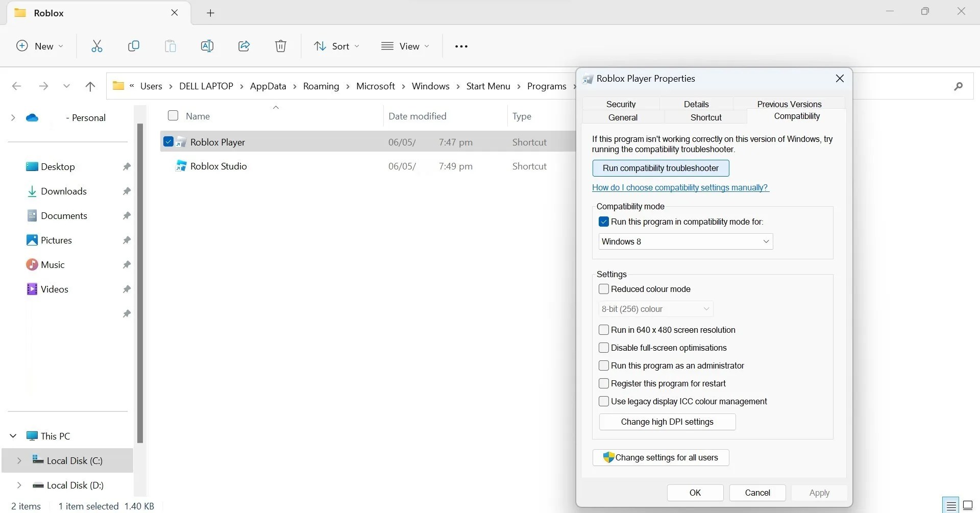The image size is (980, 513).
Task: Open recent locations chevron dropdown
Action: pyautogui.click(x=66, y=86)
